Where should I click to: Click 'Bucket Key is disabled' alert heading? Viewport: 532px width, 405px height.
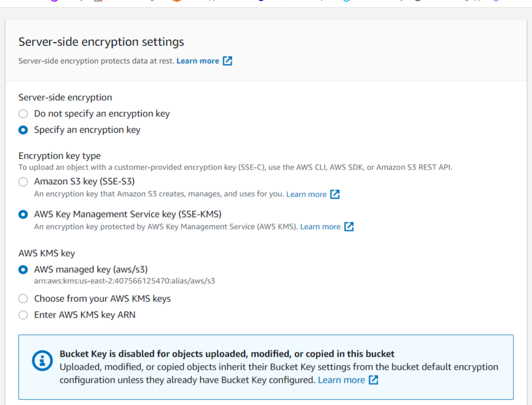pos(227,354)
